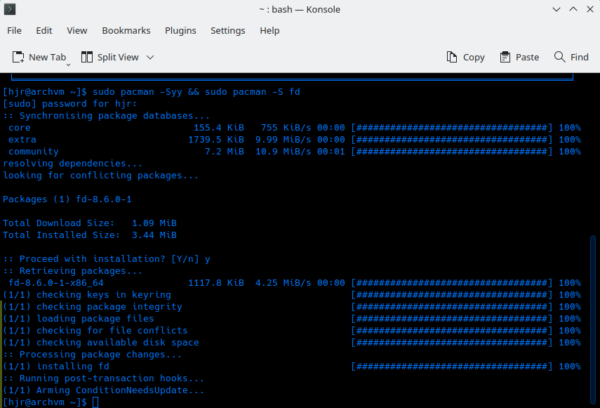Click 'checking available disk space' line

101,343
